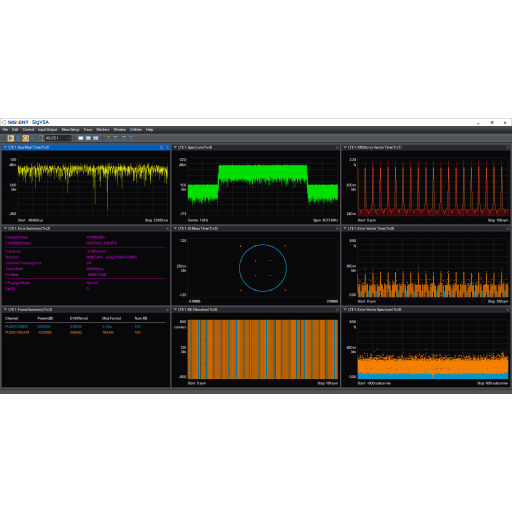Select the two-row stacked layout icon
512x512 pixels.
pyautogui.click(x=88, y=138)
